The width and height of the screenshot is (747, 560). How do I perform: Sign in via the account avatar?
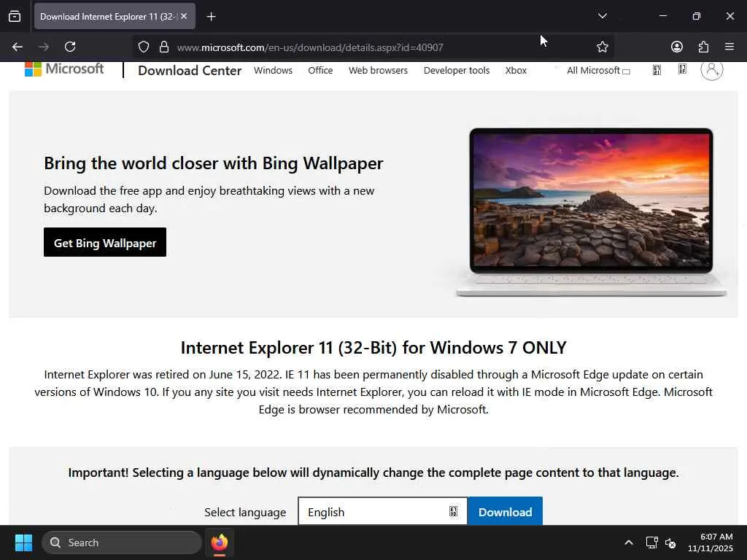pyautogui.click(x=712, y=70)
